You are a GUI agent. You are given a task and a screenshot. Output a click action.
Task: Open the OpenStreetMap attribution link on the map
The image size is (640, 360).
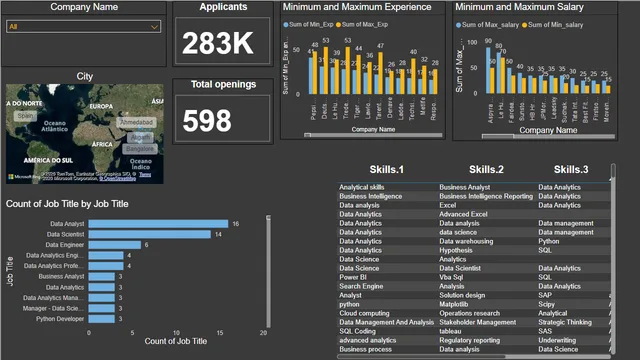click(118, 178)
